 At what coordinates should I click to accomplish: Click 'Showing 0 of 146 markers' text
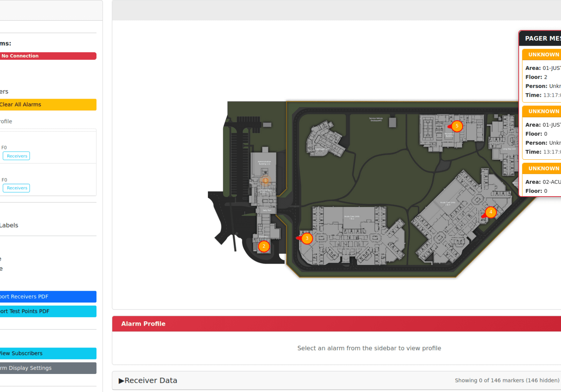pos(507,380)
